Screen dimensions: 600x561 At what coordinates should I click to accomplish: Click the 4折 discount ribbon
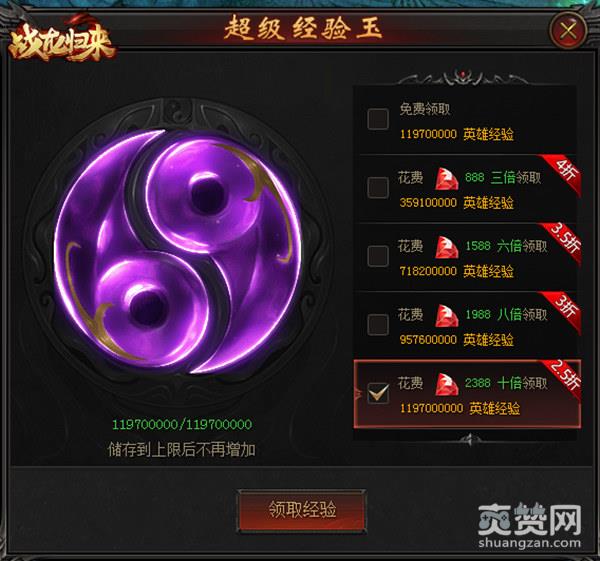(x=562, y=172)
